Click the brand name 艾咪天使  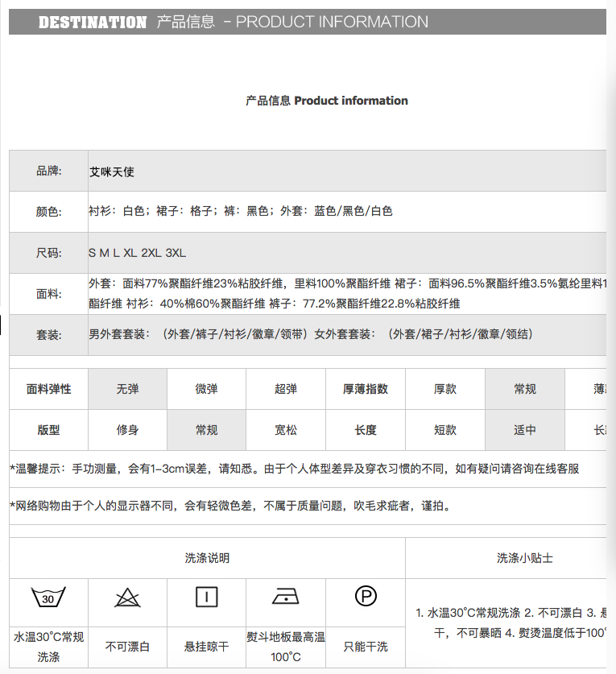(x=112, y=172)
